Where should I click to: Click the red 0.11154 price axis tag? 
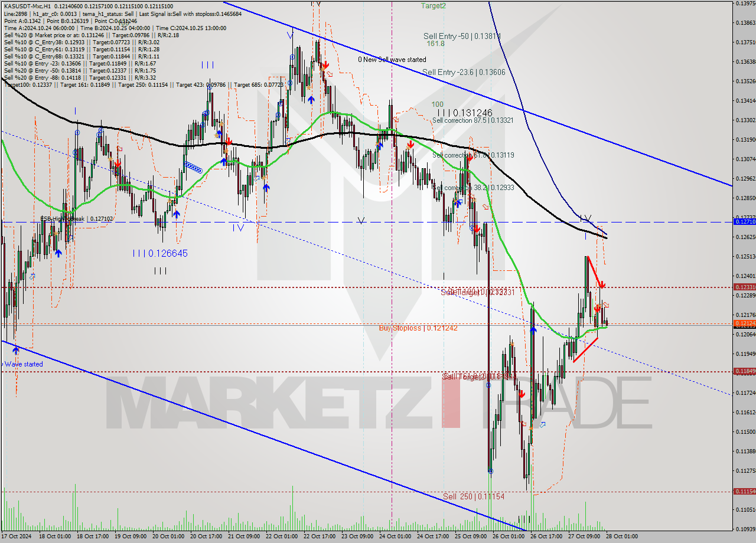tap(744, 492)
